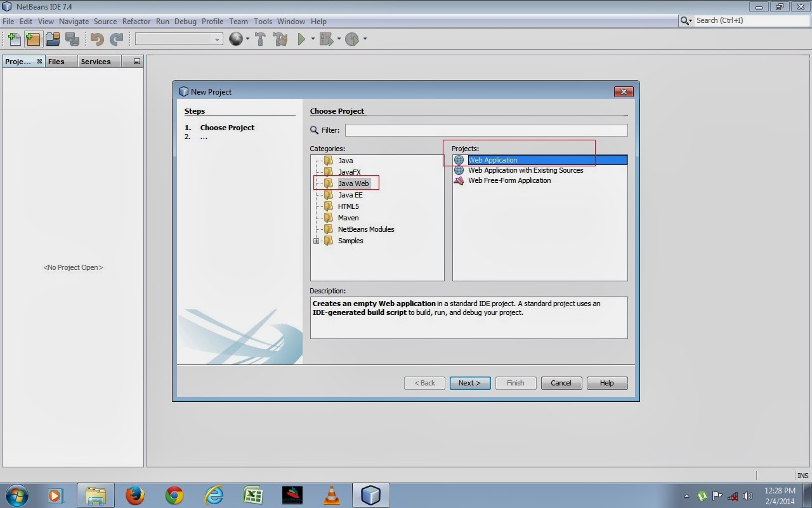
Task: Open the Navigate menu
Action: [74, 21]
